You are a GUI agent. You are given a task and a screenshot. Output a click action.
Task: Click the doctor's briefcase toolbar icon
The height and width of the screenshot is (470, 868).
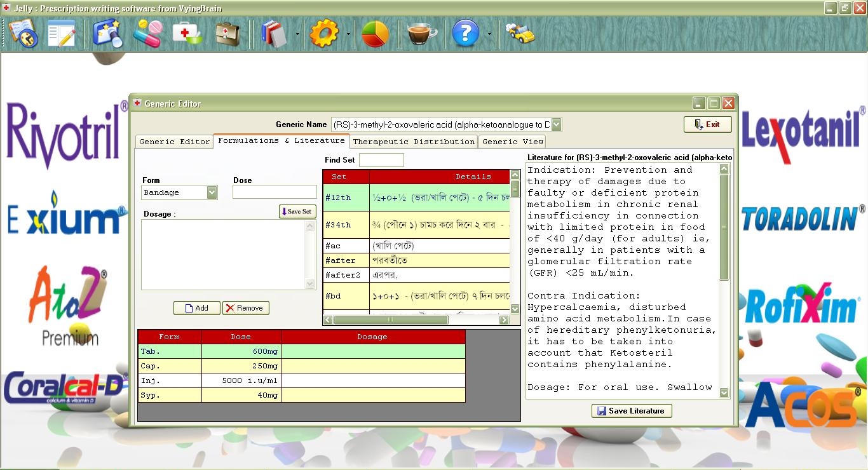coord(227,33)
